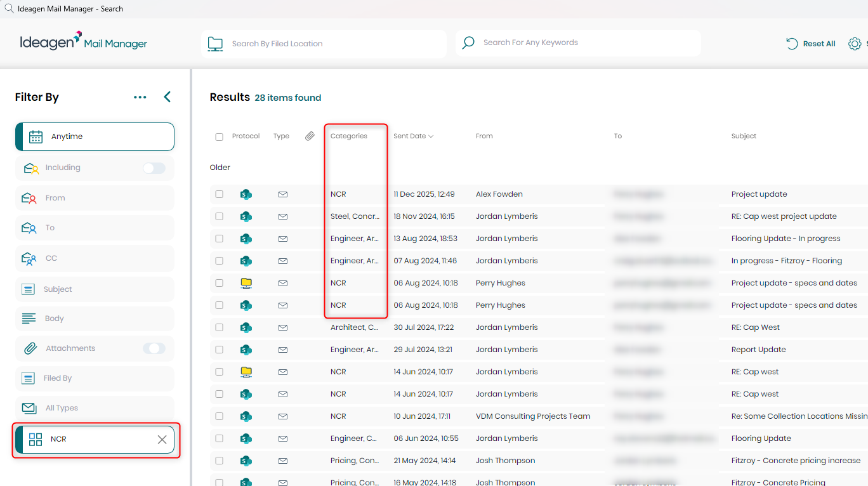This screenshot has height=486, width=868.
Task: Click the Steel, Concr... category cell
Action: point(355,216)
